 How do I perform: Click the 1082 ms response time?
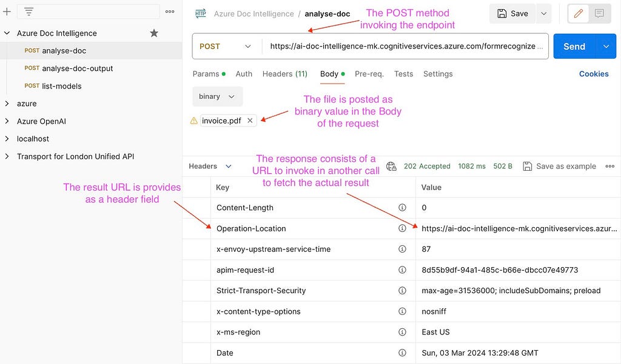tap(472, 166)
